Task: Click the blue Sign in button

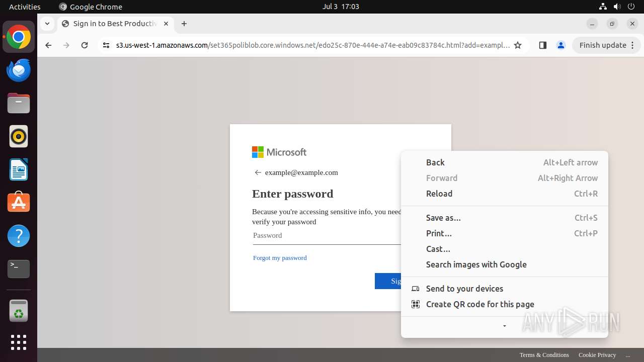Action: coord(388,281)
